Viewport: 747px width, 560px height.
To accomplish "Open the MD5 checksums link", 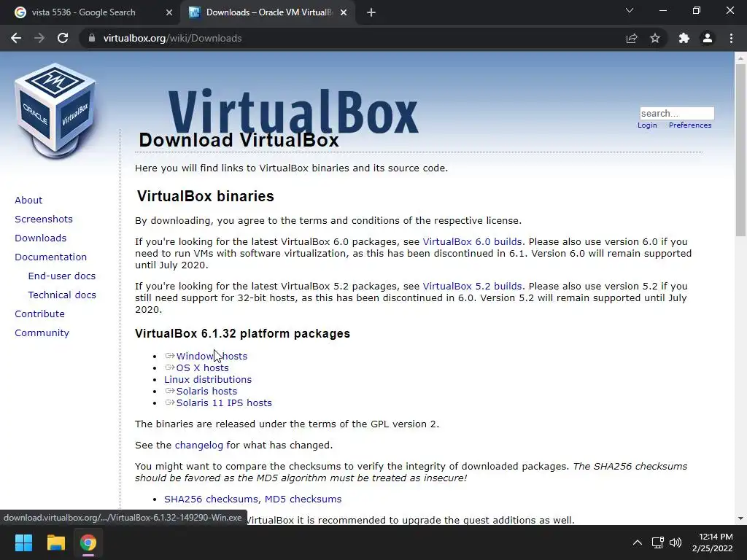I will click(303, 499).
